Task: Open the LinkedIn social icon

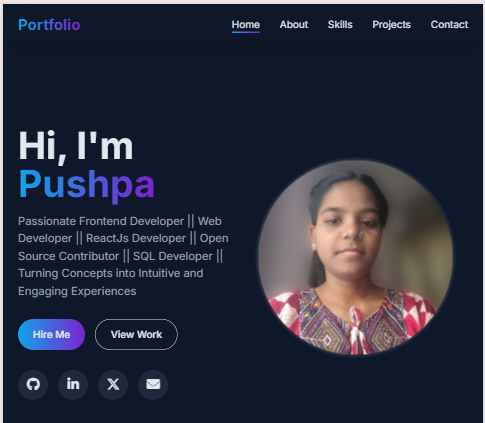Action: tap(73, 385)
